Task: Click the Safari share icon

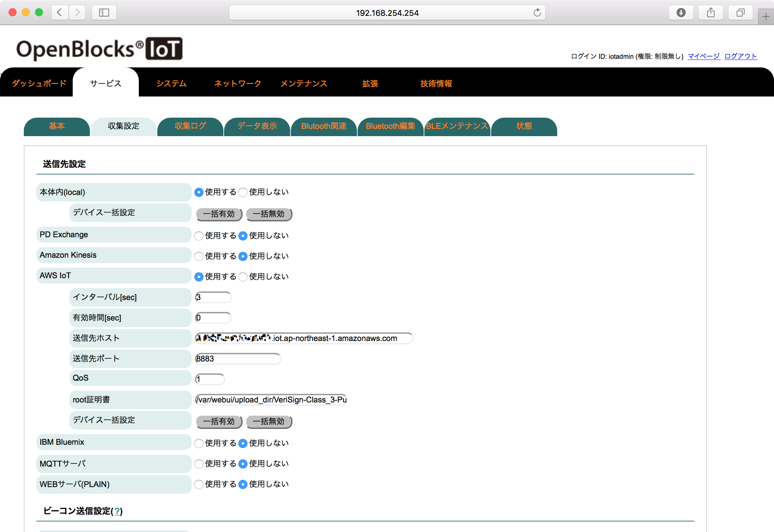Action: (711, 13)
